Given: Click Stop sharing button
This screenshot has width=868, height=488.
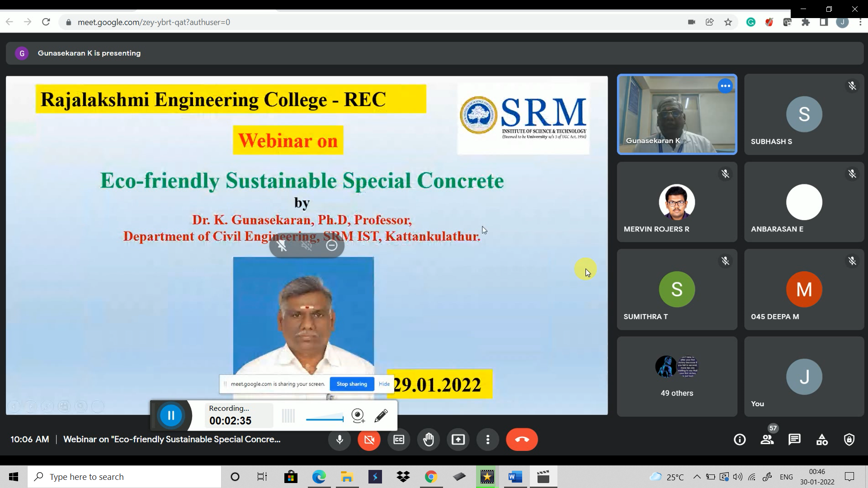Looking at the screenshot, I should click(352, 384).
